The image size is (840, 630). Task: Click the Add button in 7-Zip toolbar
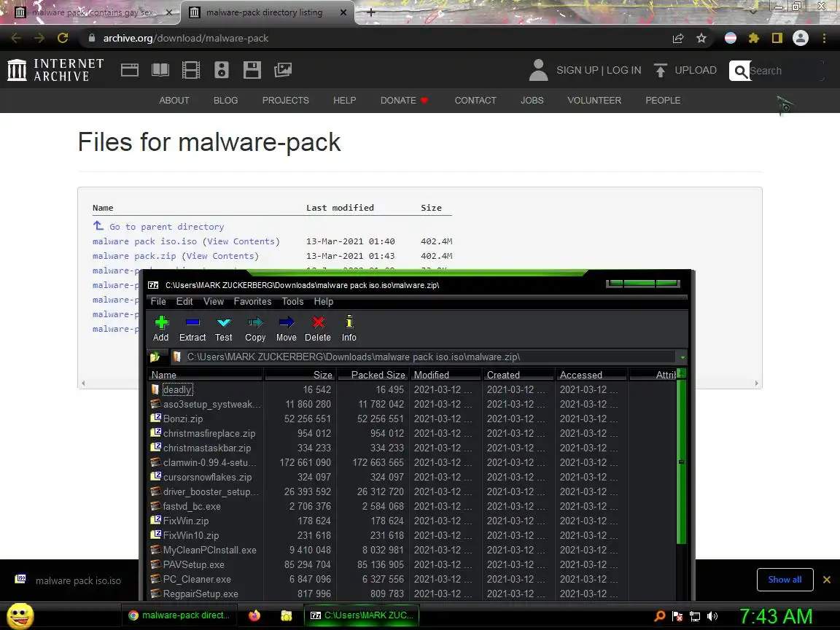click(x=160, y=328)
